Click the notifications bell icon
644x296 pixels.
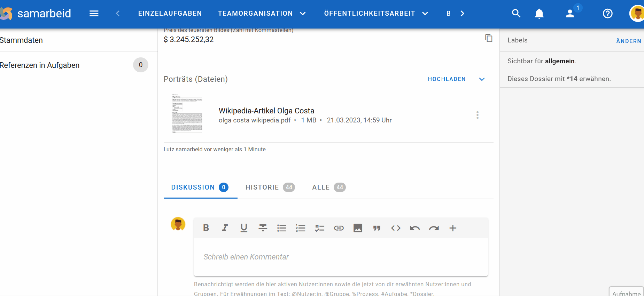(x=539, y=14)
